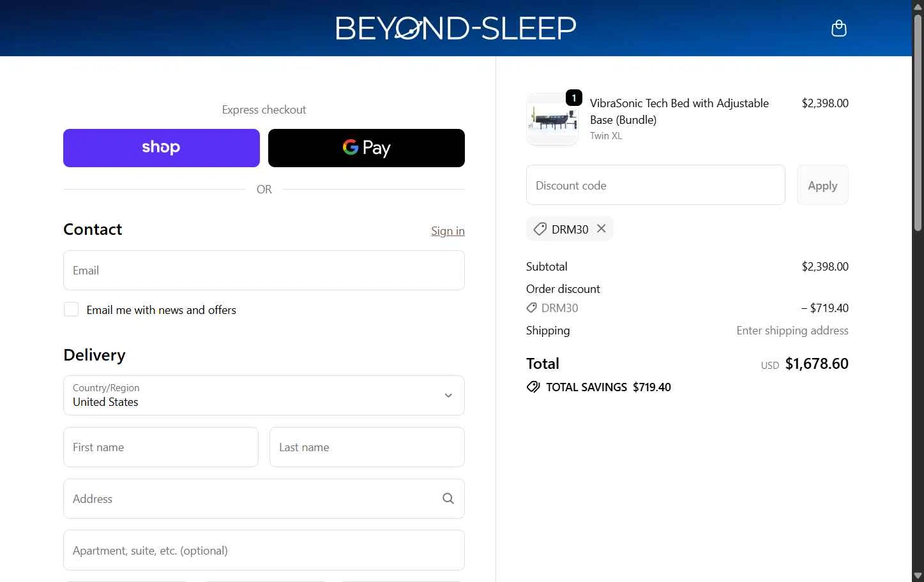924x582 pixels.
Task: Click the Twin XL variant text
Action: click(606, 136)
